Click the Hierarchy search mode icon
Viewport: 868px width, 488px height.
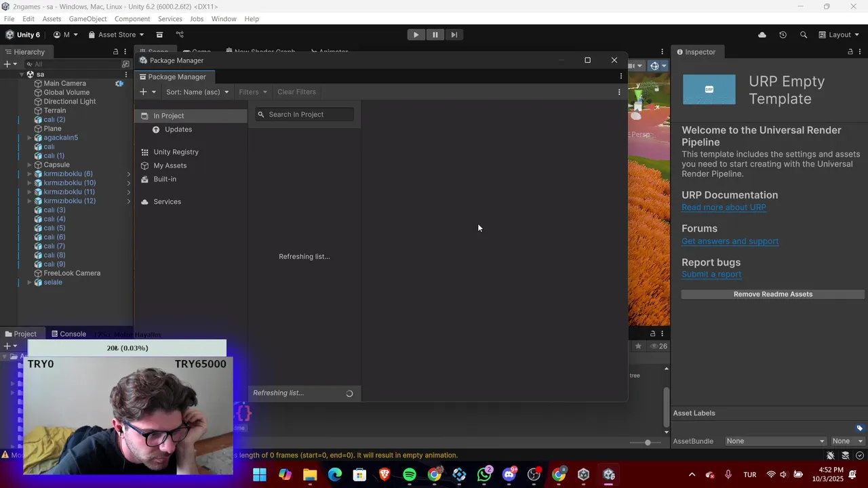click(x=125, y=64)
